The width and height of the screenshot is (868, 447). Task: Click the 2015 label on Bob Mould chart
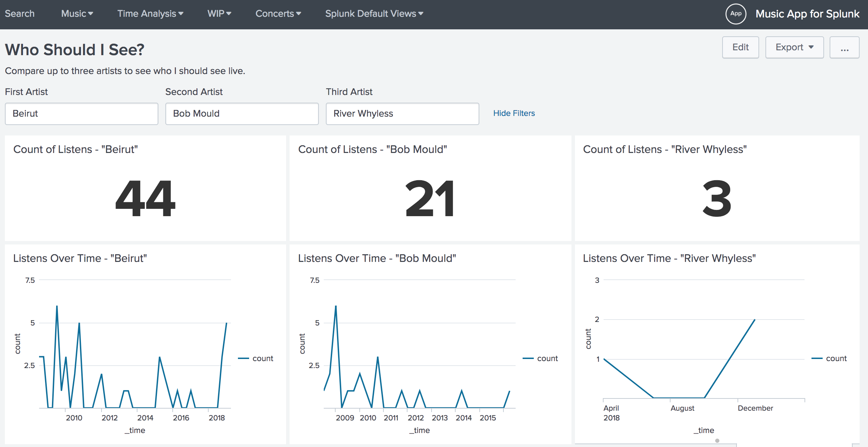tap(488, 418)
